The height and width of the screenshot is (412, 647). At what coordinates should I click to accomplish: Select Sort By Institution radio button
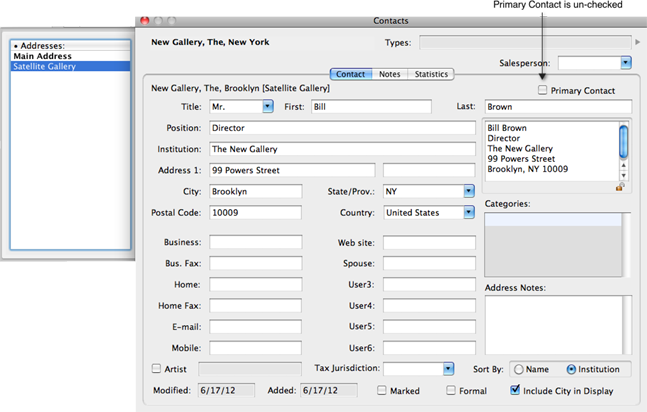tap(571, 369)
